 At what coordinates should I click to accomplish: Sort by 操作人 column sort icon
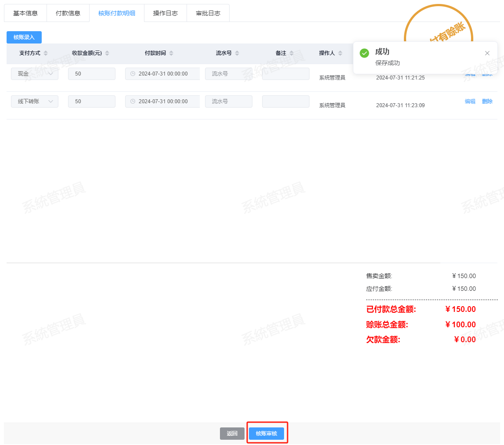pyautogui.click(x=340, y=53)
